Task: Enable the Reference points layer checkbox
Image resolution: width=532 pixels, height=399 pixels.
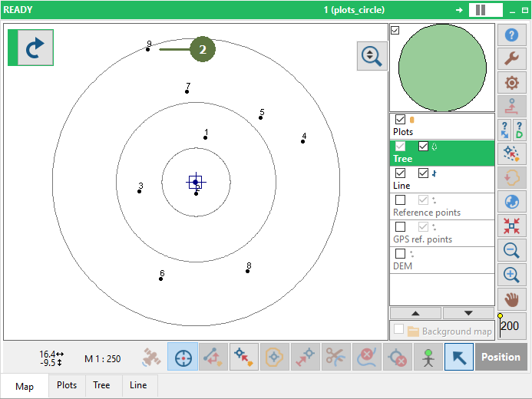Action: (x=401, y=199)
